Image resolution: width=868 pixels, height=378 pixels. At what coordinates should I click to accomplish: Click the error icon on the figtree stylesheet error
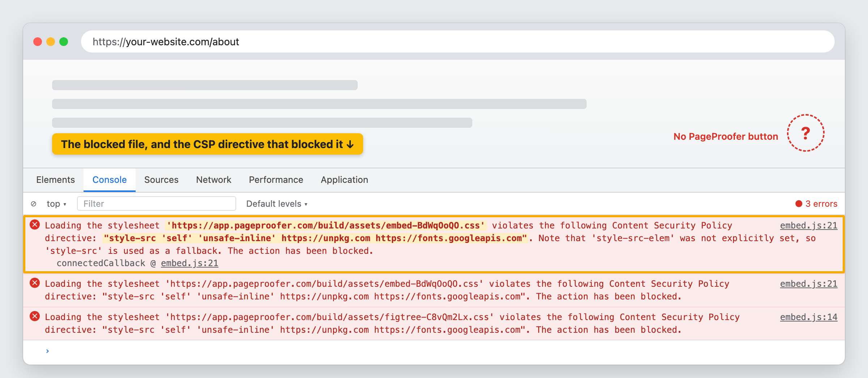coord(35,316)
